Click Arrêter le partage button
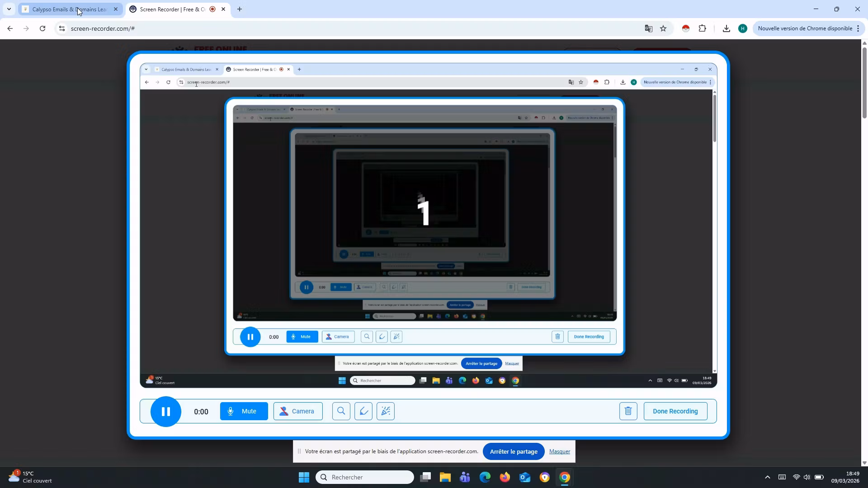This screenshot has width=868, height=488. [x=514, y=451]
